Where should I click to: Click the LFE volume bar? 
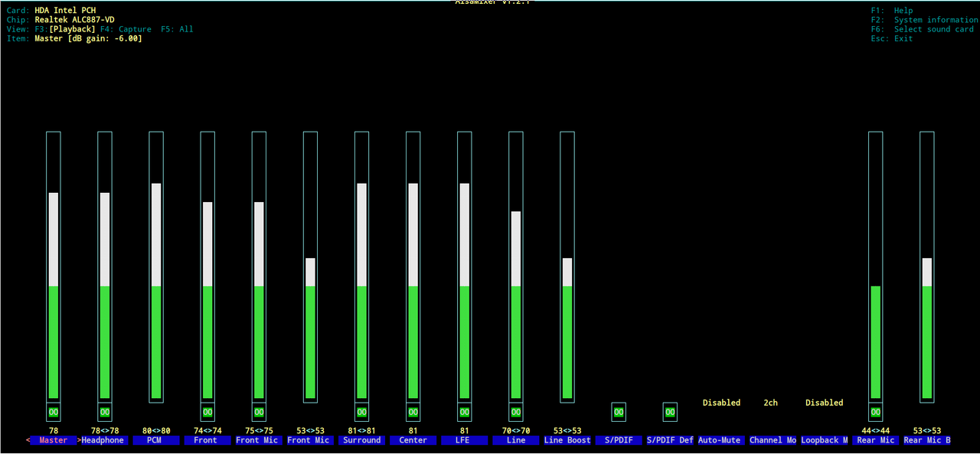pyautogui.click(x=464, y=266)
